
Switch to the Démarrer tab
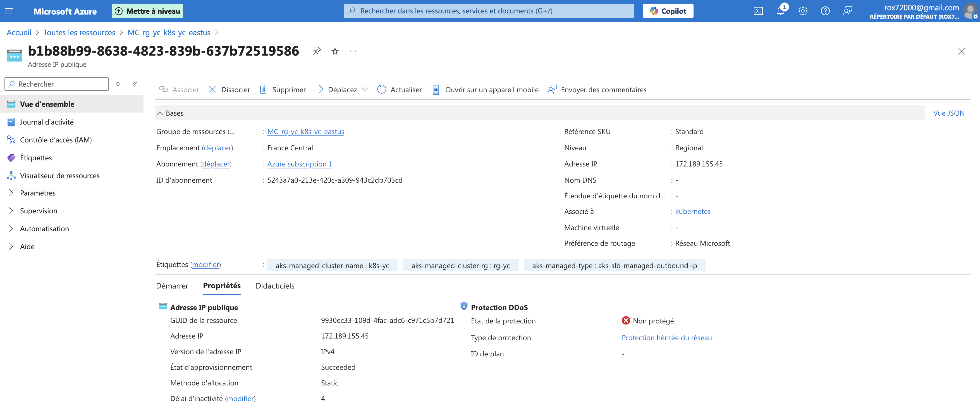pos(172,286)
